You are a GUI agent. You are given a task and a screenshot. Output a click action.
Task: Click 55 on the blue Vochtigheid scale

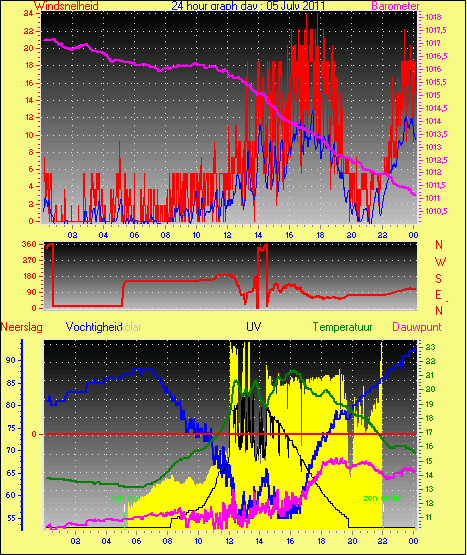(x=11, y=519)
